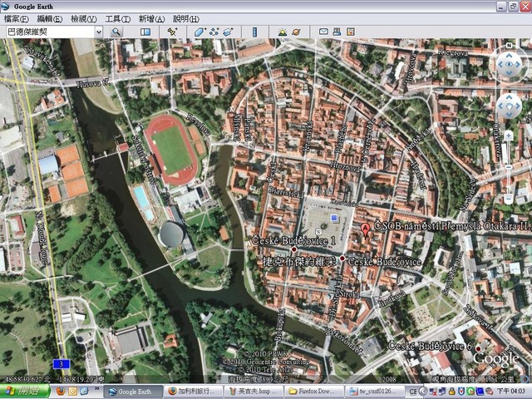This screenshot has height=399, width=532.
Task: Open the 檢視(V) menu
Action: click(x=83, y=19)
